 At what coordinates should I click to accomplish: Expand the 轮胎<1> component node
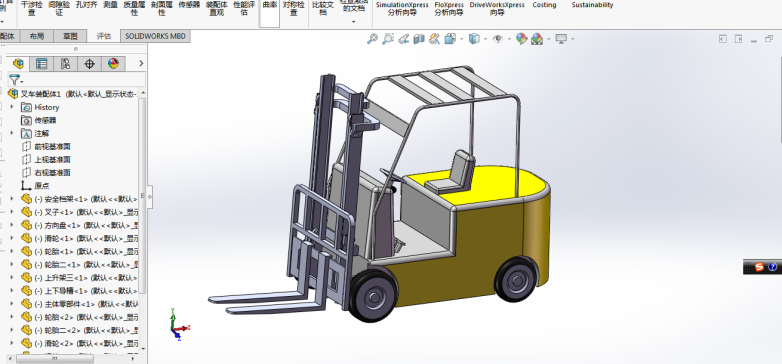12,251
